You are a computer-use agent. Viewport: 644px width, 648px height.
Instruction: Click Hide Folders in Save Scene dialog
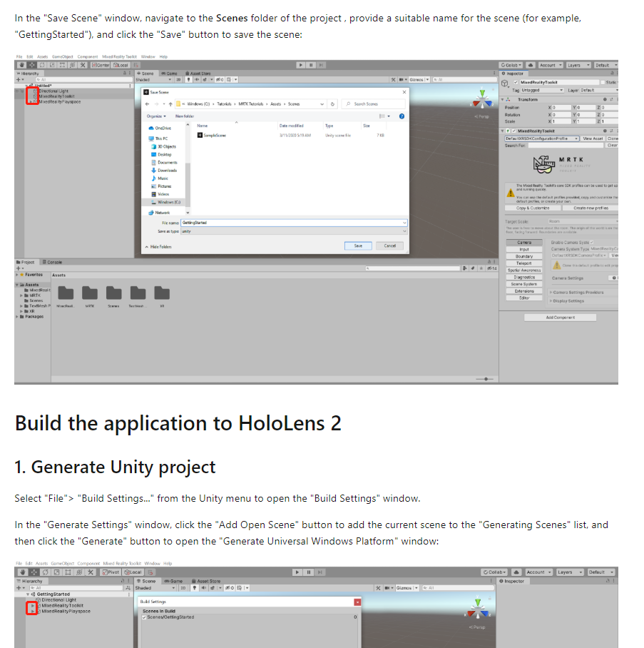[158, 247]
